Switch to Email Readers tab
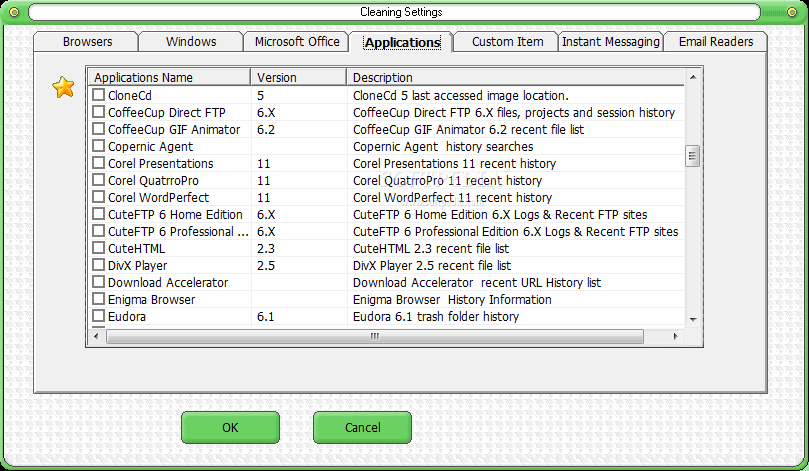Viewport: 809px width, 471px height. [716, 42]
